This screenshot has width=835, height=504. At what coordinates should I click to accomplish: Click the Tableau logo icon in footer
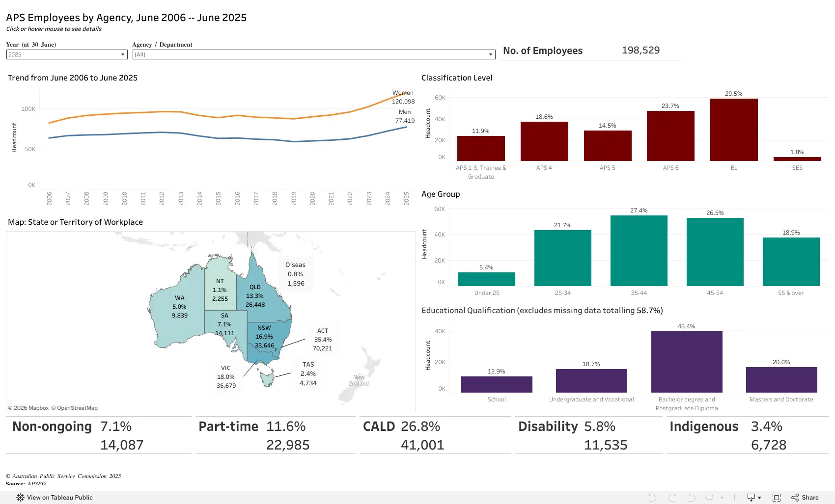[x=20, y=497]
